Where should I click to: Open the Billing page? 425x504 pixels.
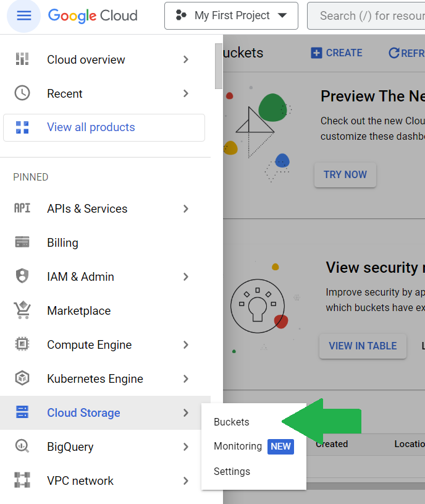[62, 242]
